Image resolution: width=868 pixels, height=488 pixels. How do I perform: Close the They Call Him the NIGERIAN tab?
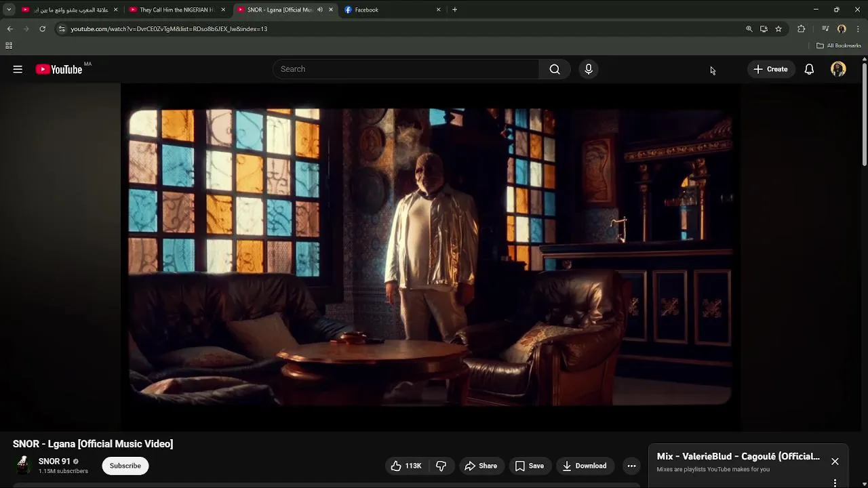point(223,9)
